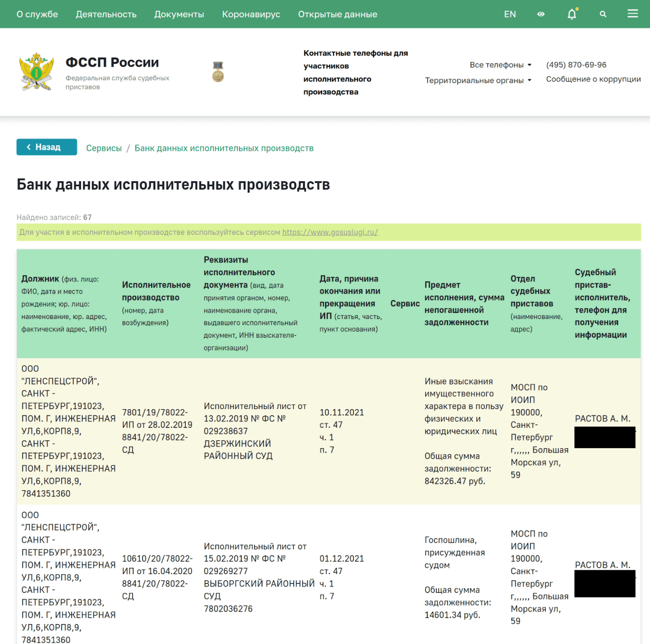
Task: Open the gosuslugi.ru link
Action: 330,232
